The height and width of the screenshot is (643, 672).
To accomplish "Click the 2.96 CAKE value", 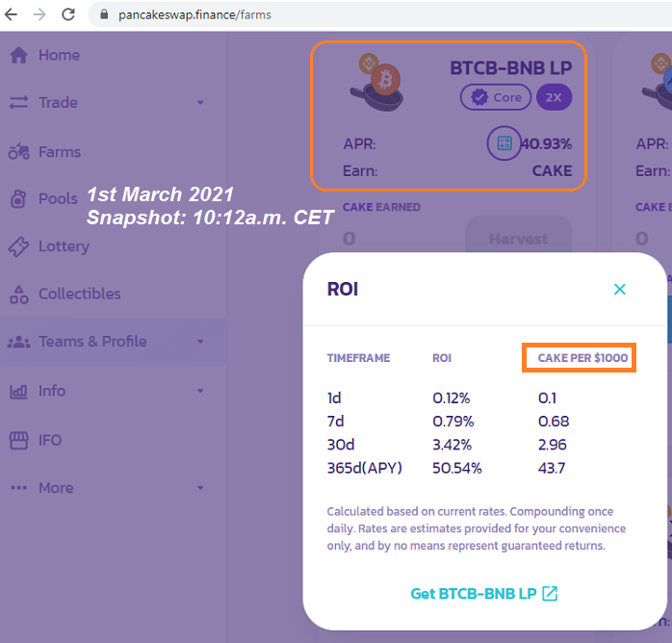I will coord(553,445).
